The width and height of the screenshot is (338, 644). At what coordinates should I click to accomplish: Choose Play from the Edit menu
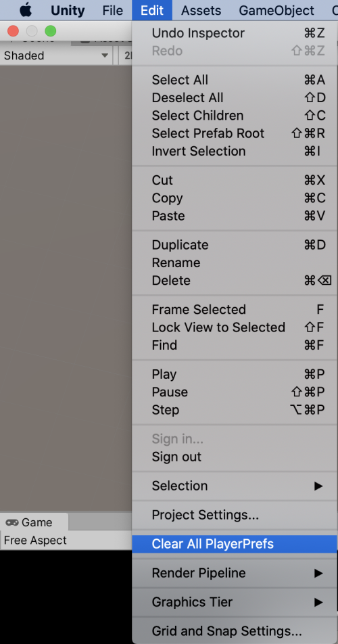tap(235, 374)
